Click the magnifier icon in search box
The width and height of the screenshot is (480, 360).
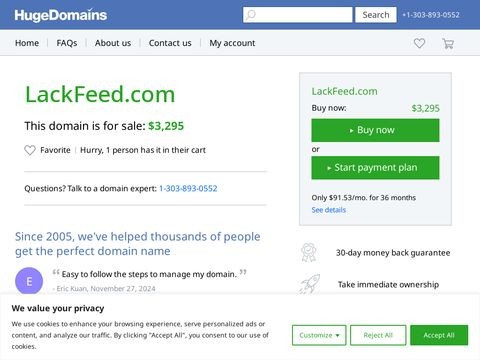click(x=251, y=15)
